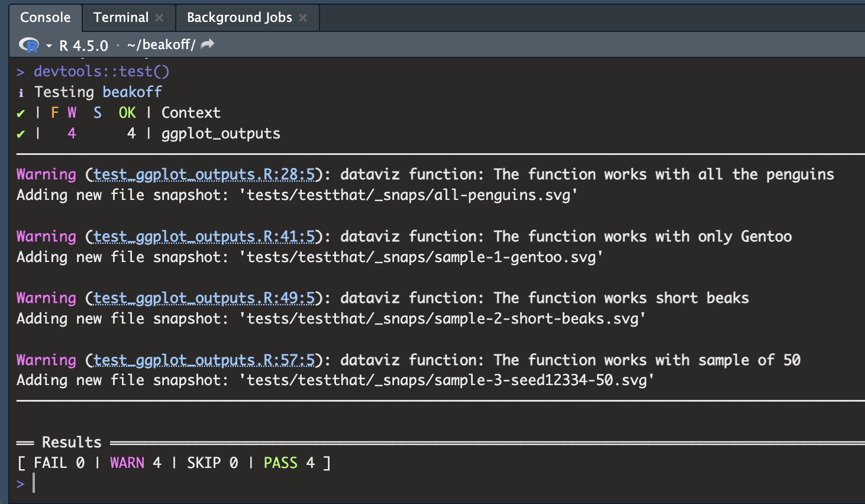Switch to the Terminal tab
This screenshot has height=504, width=865.
(121, 17)
